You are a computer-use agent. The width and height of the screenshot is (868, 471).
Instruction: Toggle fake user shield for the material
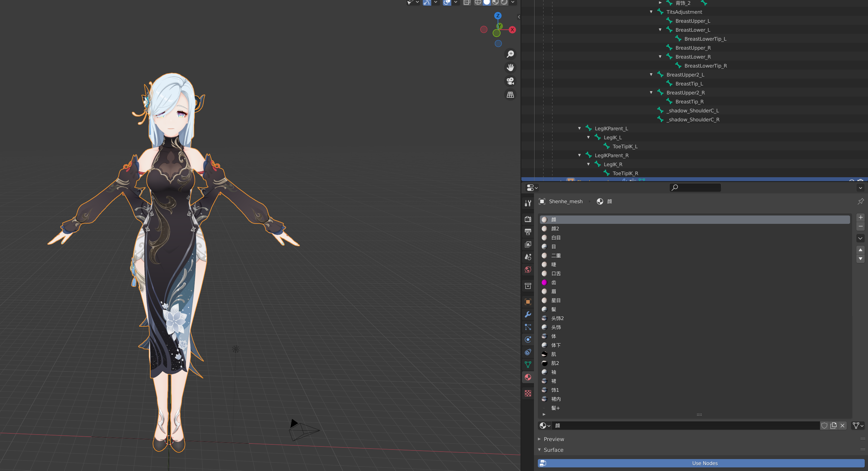pyautogui.click(x=824, y=426)
